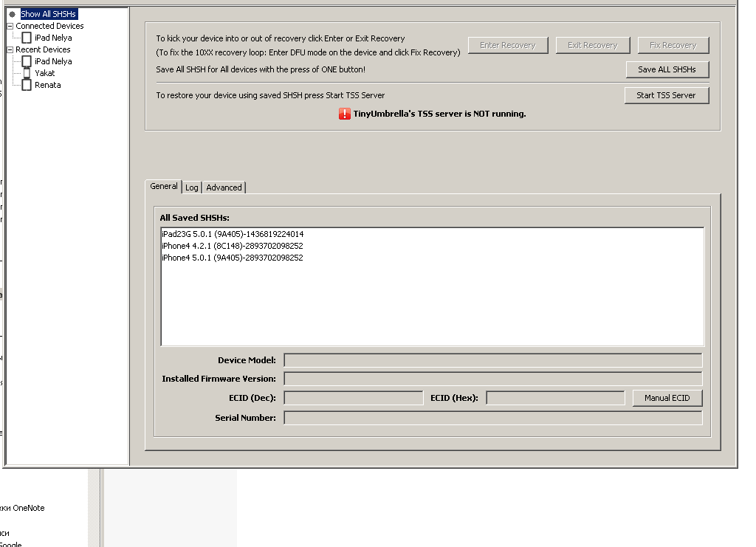The image size is (756, 547).
Task: Click the ECID (Hex) field
Action: (555, 398)
